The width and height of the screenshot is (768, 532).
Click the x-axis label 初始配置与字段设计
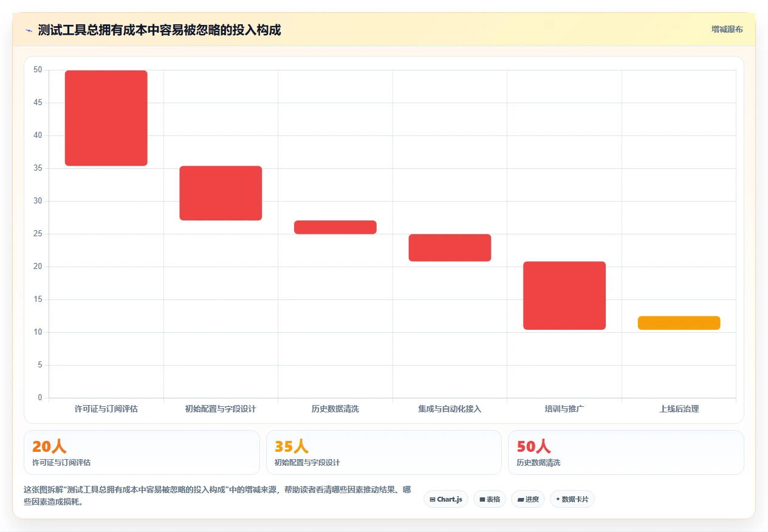(x=221, y=409)
